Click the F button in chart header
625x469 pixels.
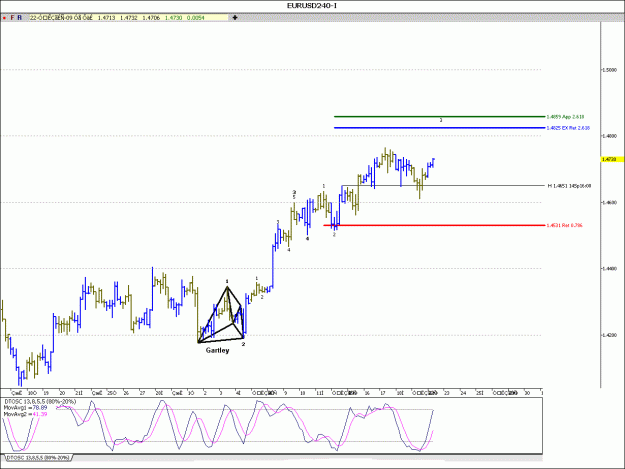pos(12,18)
